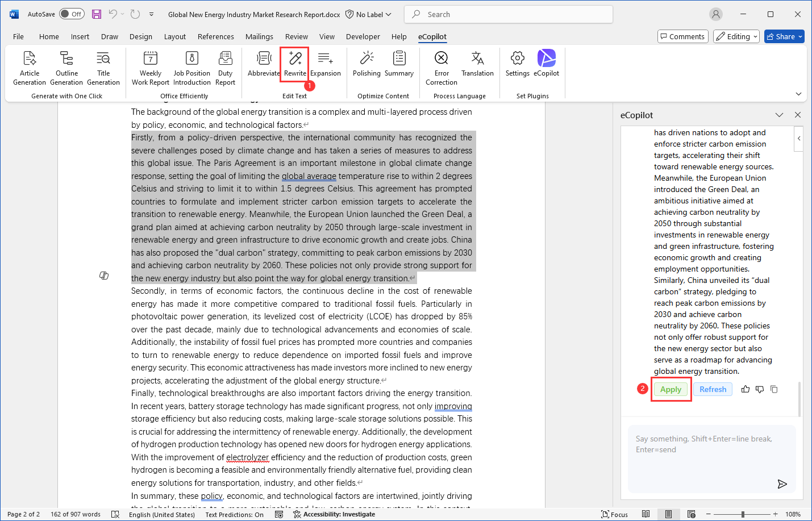Click the zoom in plus on the zoom slider

click(x=775, y=514)
